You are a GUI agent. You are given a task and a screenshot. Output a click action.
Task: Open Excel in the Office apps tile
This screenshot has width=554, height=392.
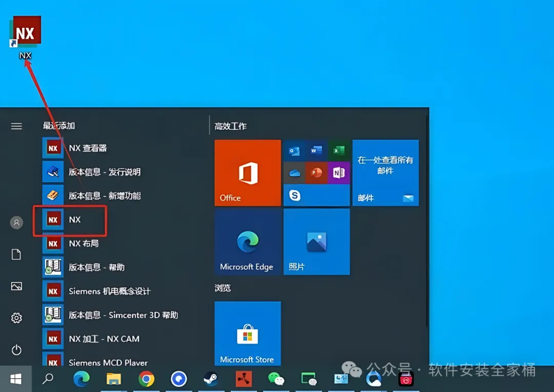click(x=339, y=151)
